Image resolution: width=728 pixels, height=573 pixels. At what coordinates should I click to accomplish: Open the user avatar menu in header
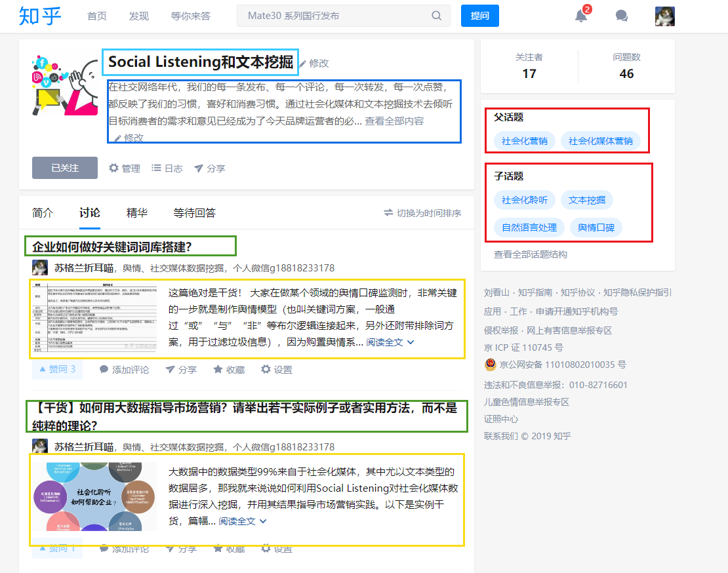click(665, 16)
